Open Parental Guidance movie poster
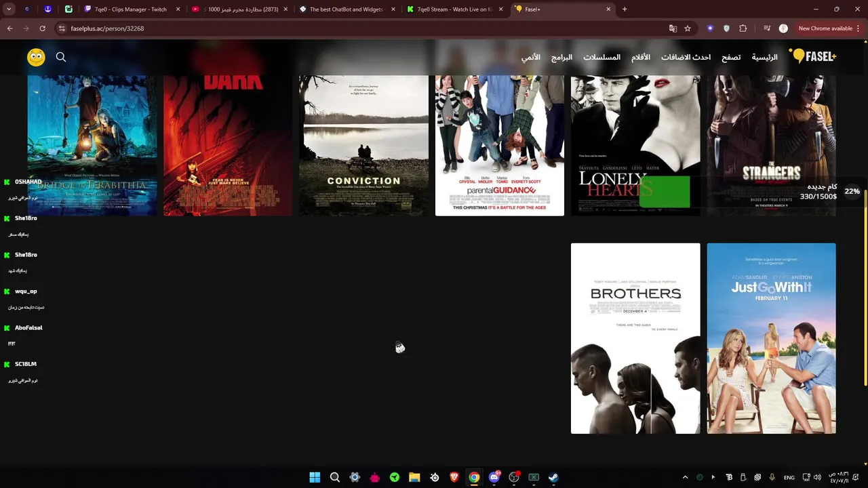 point(500,145)
